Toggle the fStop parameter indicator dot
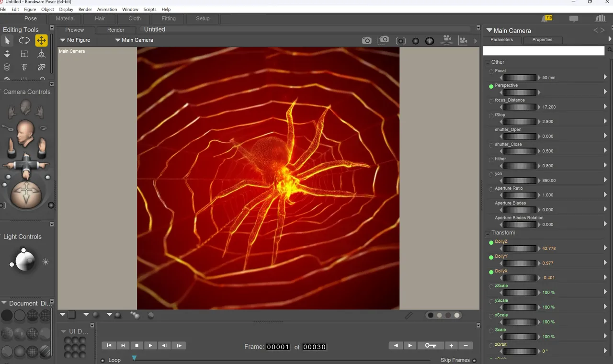 coord(491,116)
